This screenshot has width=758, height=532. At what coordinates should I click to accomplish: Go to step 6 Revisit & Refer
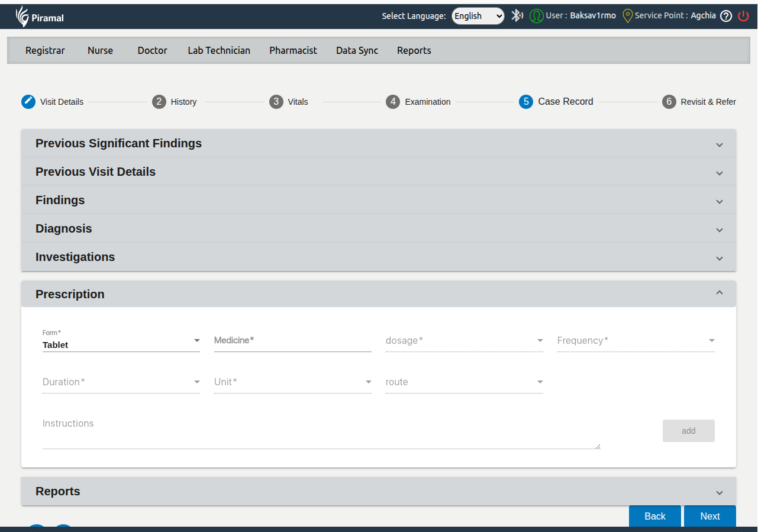(x=669, y=102)
